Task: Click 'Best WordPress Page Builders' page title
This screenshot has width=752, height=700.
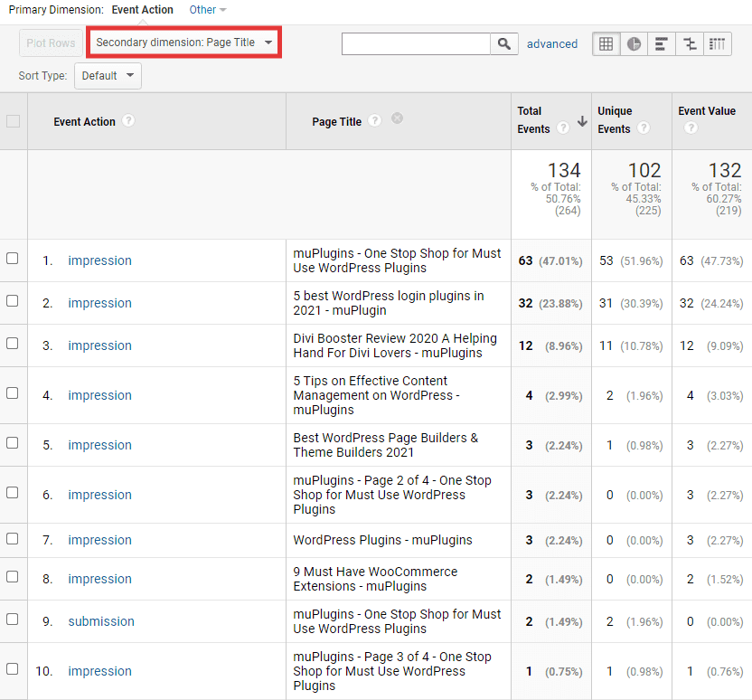Action: 386,445
